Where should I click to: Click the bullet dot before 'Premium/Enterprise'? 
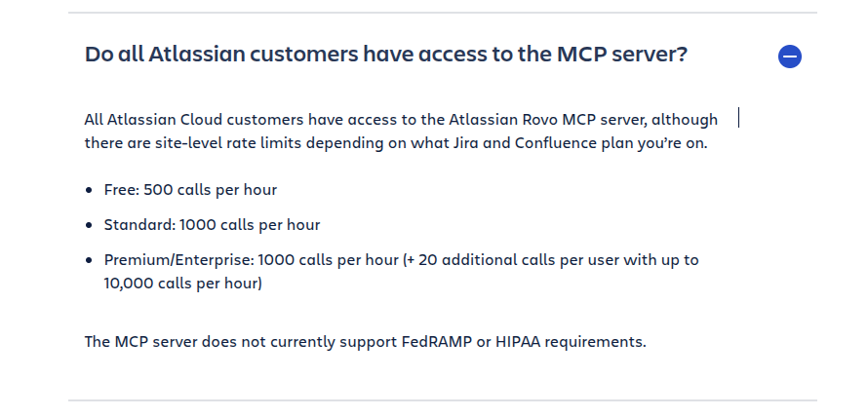click(89, 260)
